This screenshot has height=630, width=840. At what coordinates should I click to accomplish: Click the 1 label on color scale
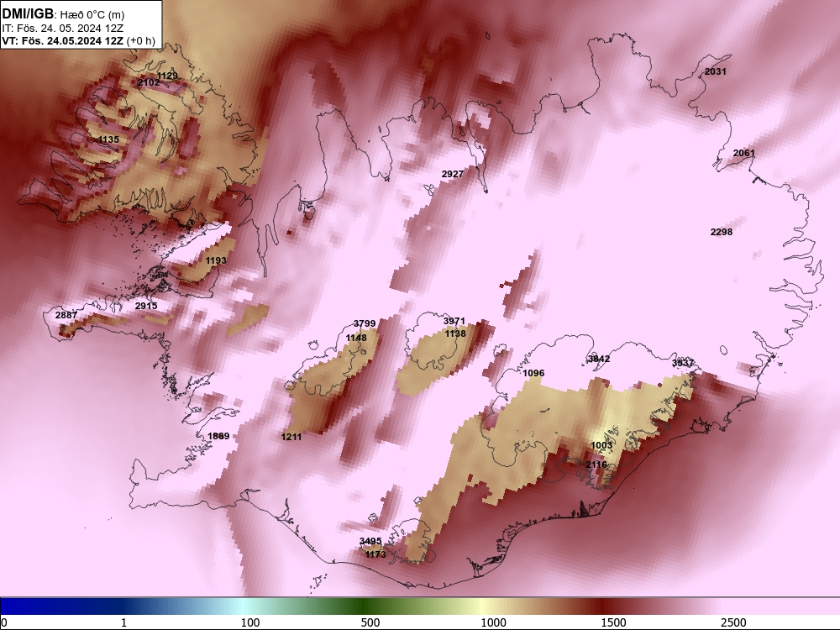(x=123, y=622)
